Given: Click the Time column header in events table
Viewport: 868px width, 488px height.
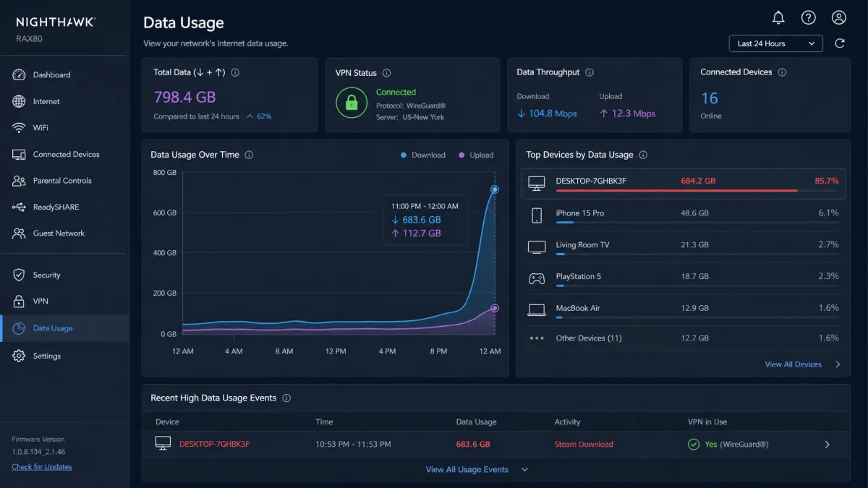Looking at the screenshot, I should [x=324, y=421].
